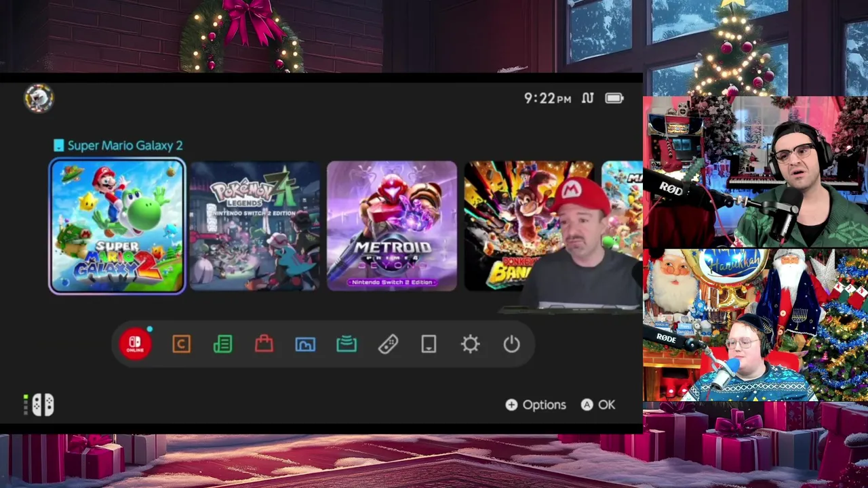Open the user profile avatar icon
Image resolution: width=868 pixels, height=488 pixels.
tap(39, 98)
